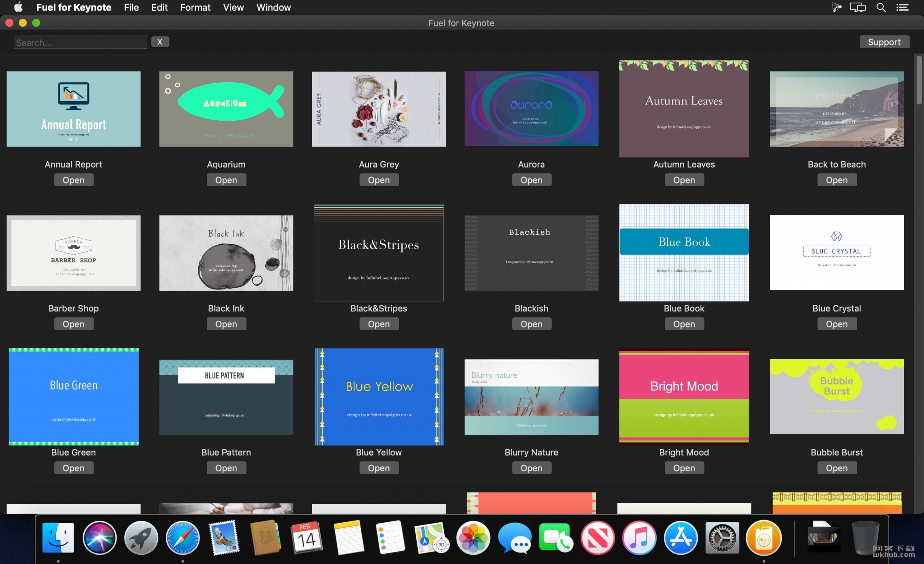Select the Aura Grey thumbnail
The width and height of the screenshot is (924, 564).
(x=379, y=109)
